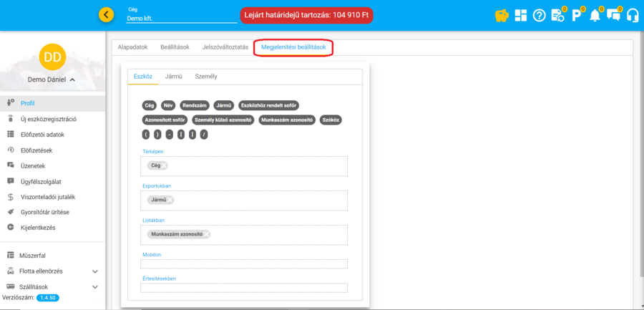Remove Munkaszám azonosító chip from Listákban

pyautogui.click(x=206, y=234)
